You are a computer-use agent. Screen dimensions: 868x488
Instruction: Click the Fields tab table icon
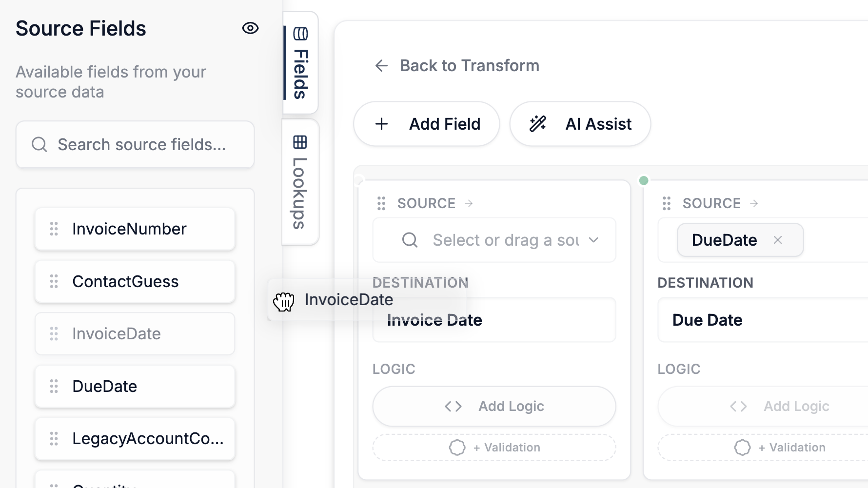click(x=301, y=34)
